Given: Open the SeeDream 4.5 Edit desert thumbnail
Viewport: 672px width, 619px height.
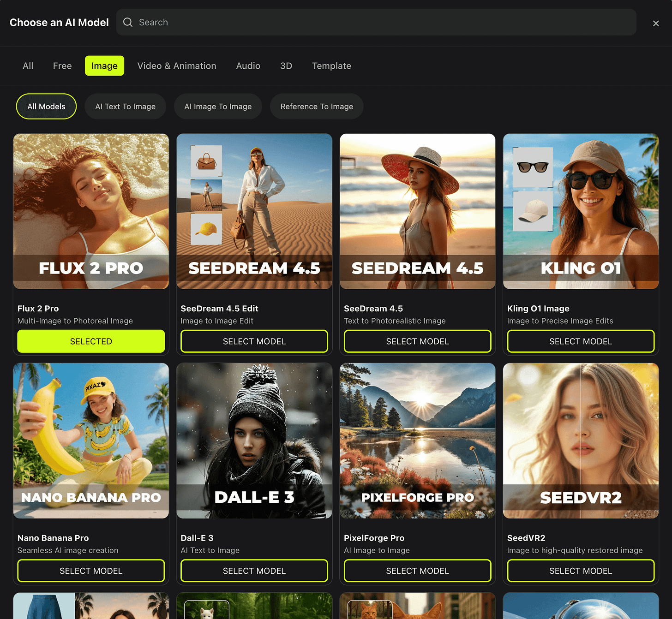Looking at the screenshot, I should 254,211.
